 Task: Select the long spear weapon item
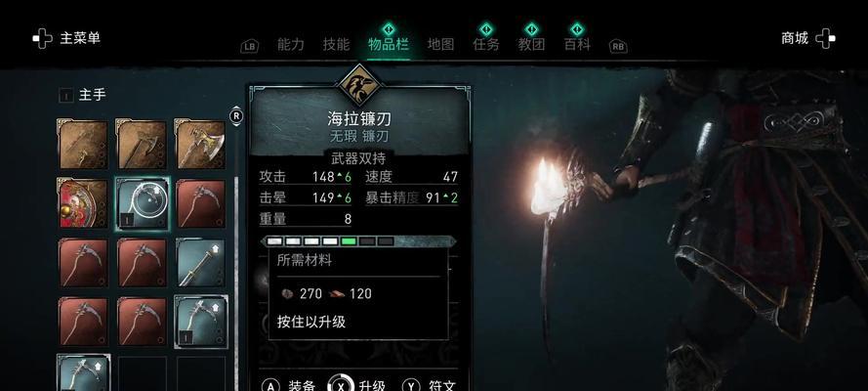coord(201,263)
